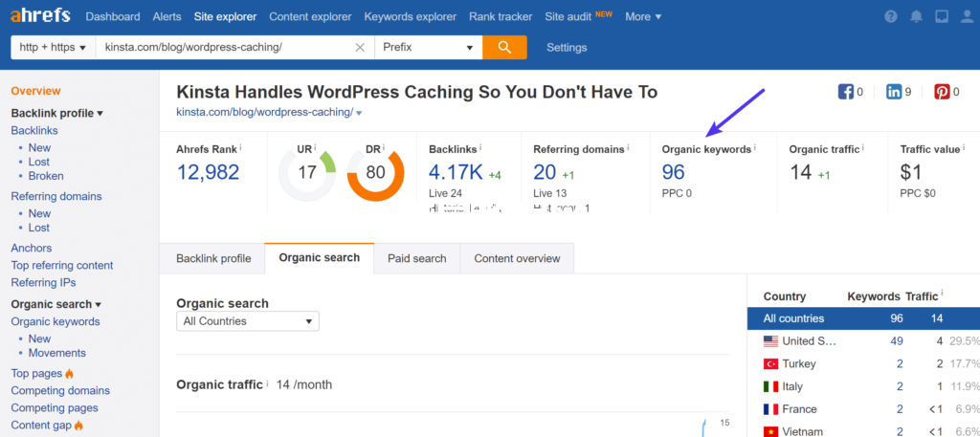The height and width of the screenshot is (437, 980).
Task: Click the orange search magnifier button
Action: pos(504,48)
